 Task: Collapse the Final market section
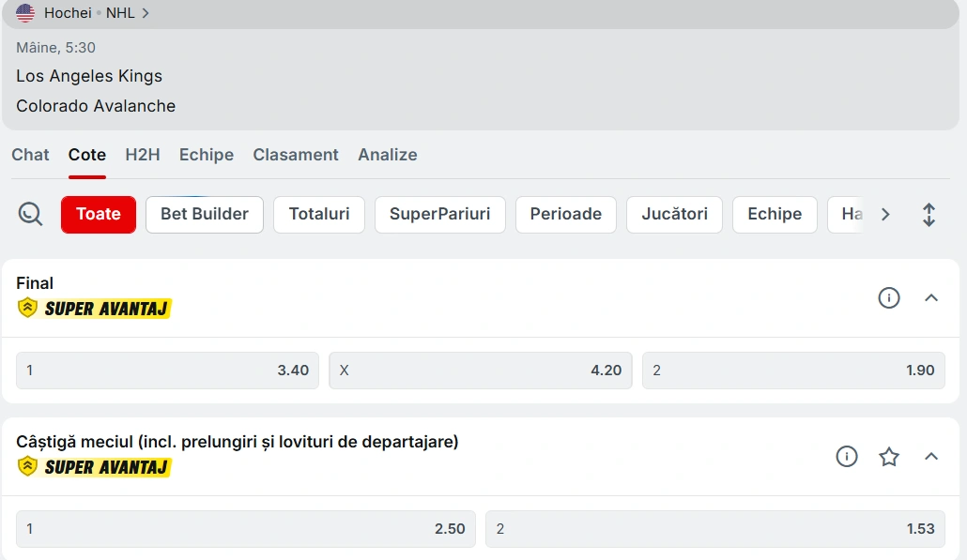coord(930,298)
